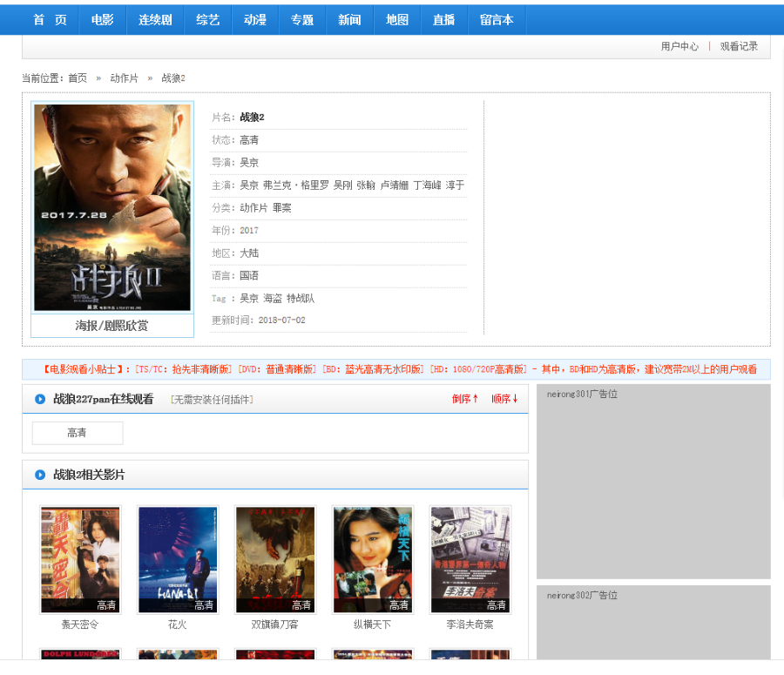Image resolution: width=784 pixels, height=675 pixels.
Task: Select the 综艺 navigation item
Action: tap(208, 20)
